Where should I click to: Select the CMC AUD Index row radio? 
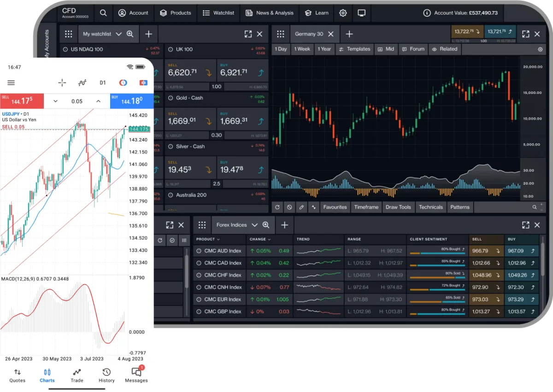pos(199,251)
